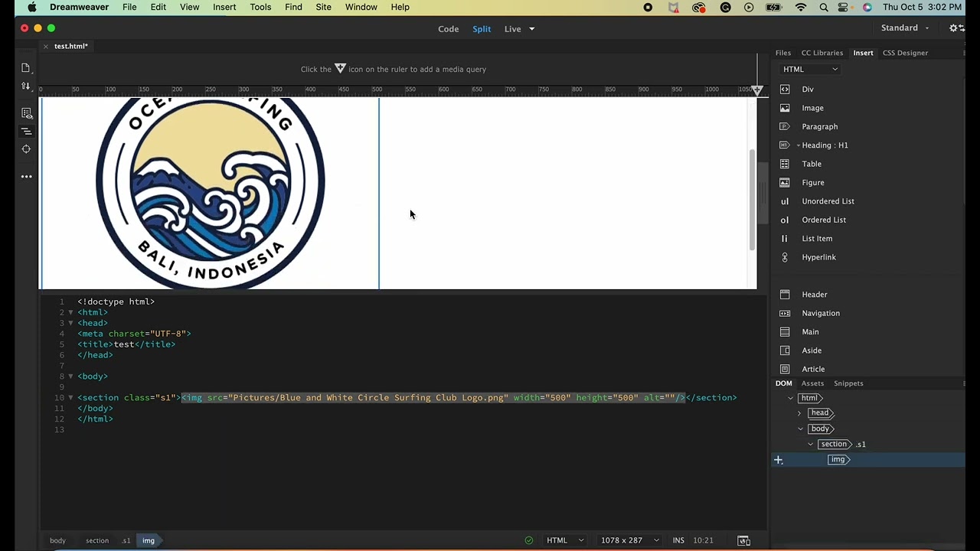Open the HTML language dropdown in status bar
Screen dimensions: 980x551
pyautogui.click(x=565, y=540)
